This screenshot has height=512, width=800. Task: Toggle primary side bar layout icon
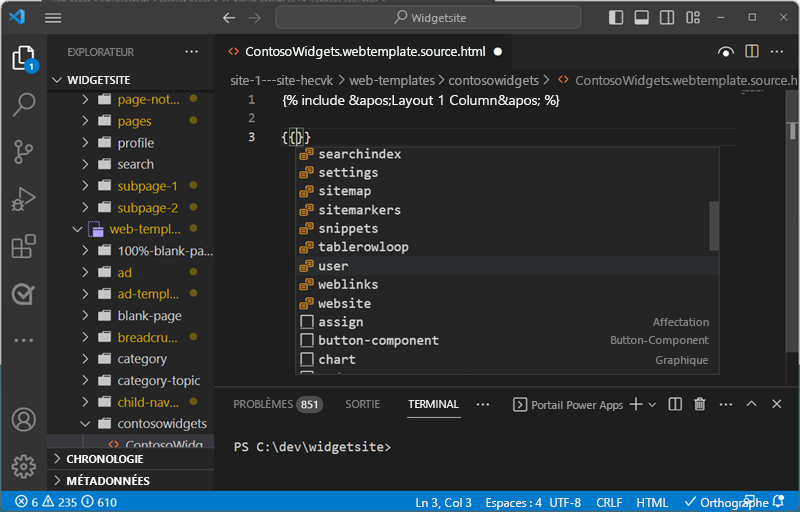pos(616,17)
